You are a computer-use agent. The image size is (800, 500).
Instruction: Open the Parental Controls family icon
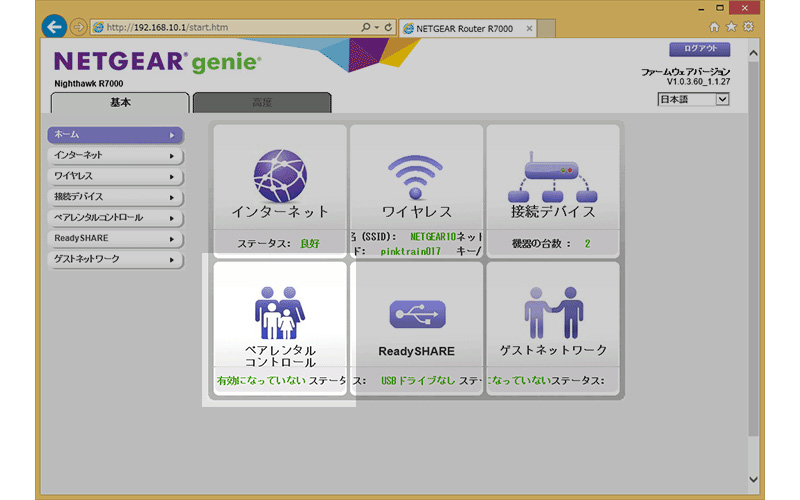pos(280,314)
